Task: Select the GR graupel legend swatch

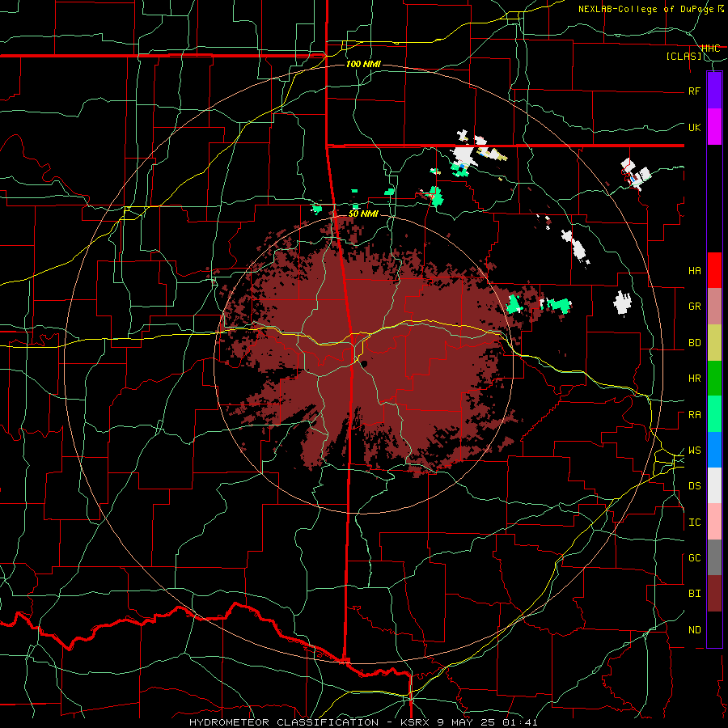Action: [x=714, y=306]
